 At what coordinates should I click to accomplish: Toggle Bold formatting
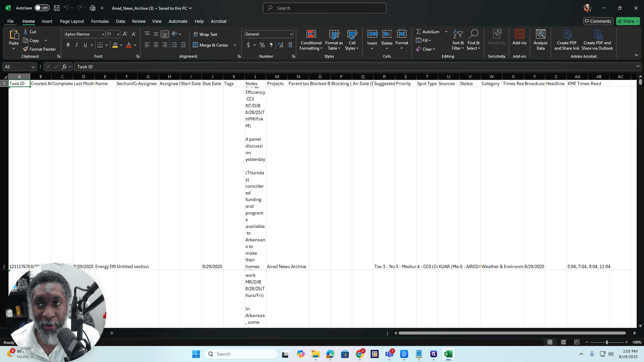[68, 45]
